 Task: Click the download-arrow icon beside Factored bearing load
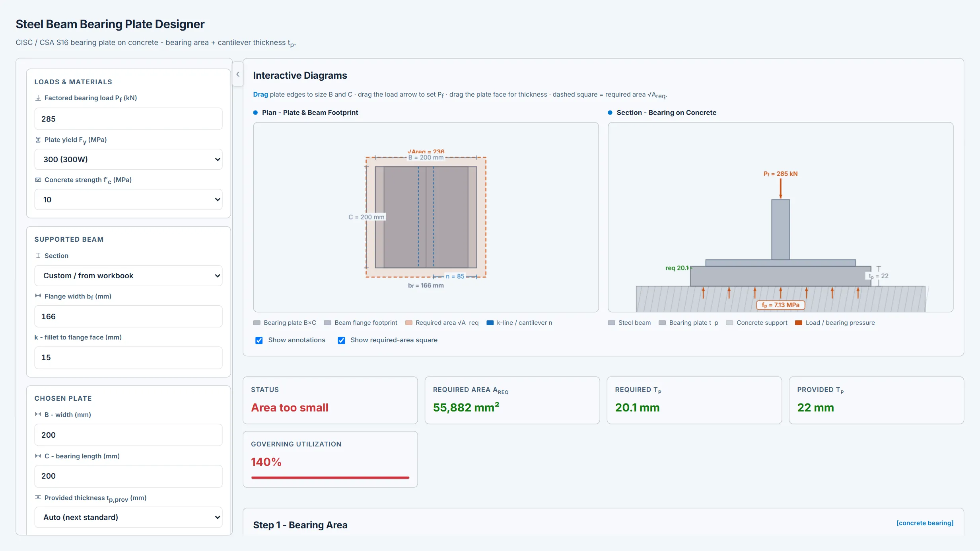click(x=38, y=98)
